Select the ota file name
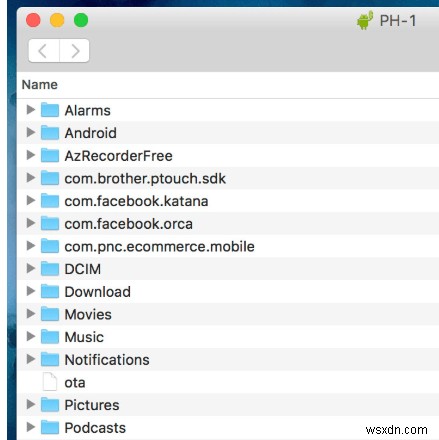This screenshot has height=440, width=439. [75, 383]
